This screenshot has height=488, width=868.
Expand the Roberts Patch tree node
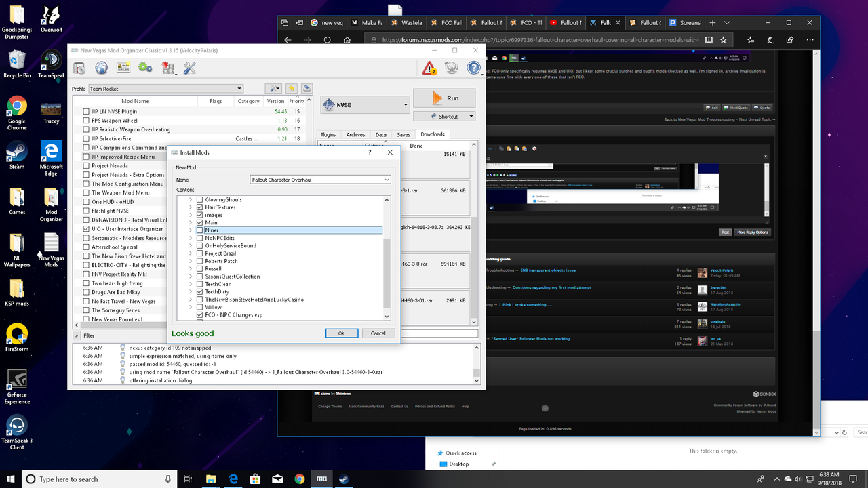tap(191, 261)
